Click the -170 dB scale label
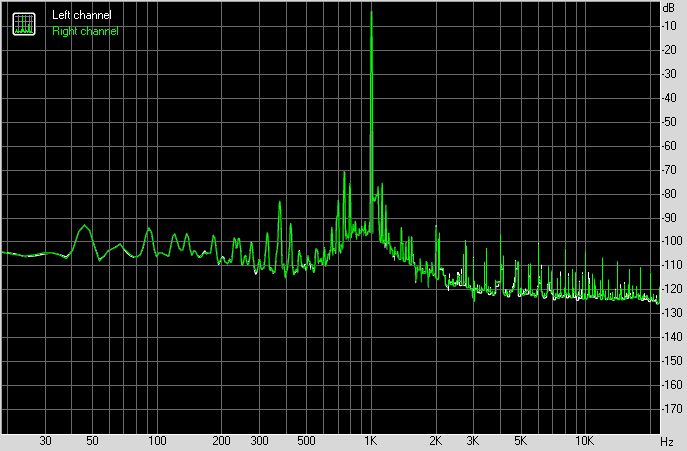This screenshot has width=687, height=451. (671, 409)
